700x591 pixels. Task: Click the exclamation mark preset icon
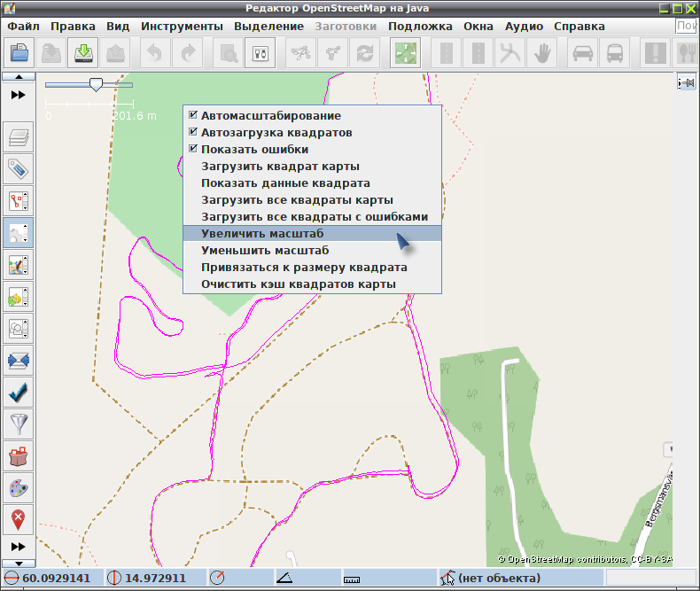click(x=655, y=53)
